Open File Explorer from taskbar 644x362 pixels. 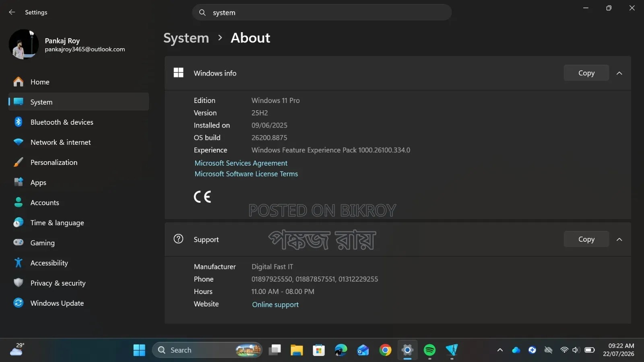click(297, 350)
